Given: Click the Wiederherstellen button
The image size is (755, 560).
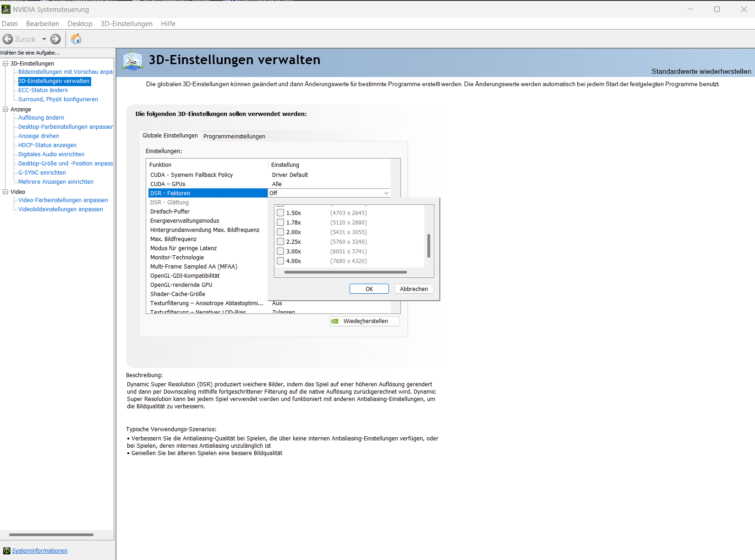Looking at the screenshot, I should coord(365,321).
